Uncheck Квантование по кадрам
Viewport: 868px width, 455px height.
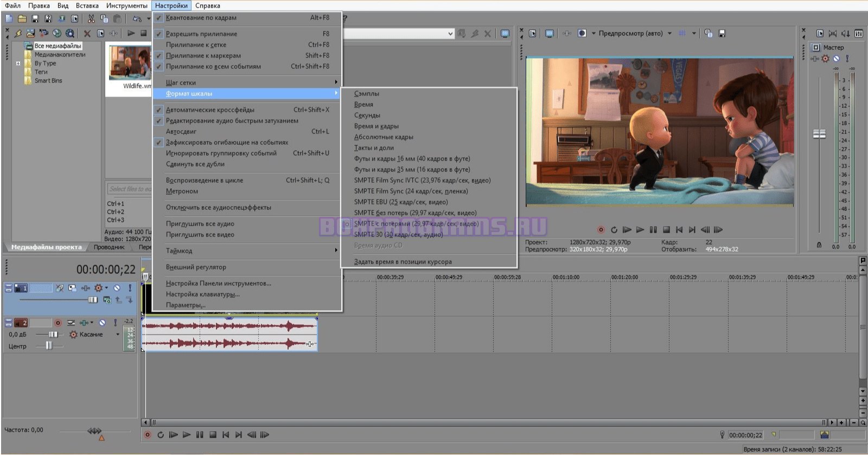[247, 17]
